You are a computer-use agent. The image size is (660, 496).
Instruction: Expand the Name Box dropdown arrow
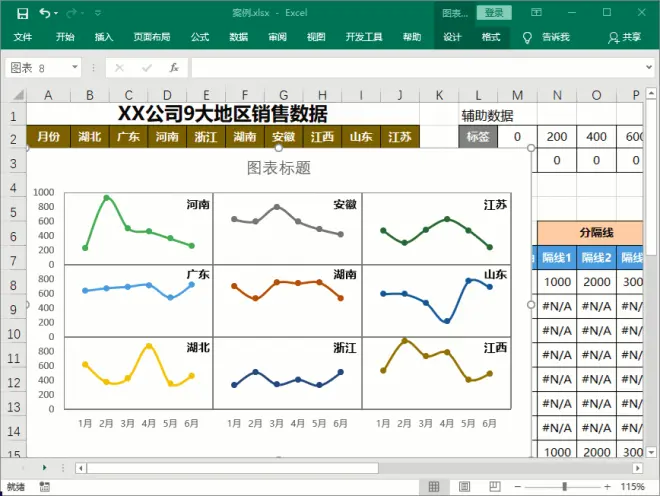[75, 67]
